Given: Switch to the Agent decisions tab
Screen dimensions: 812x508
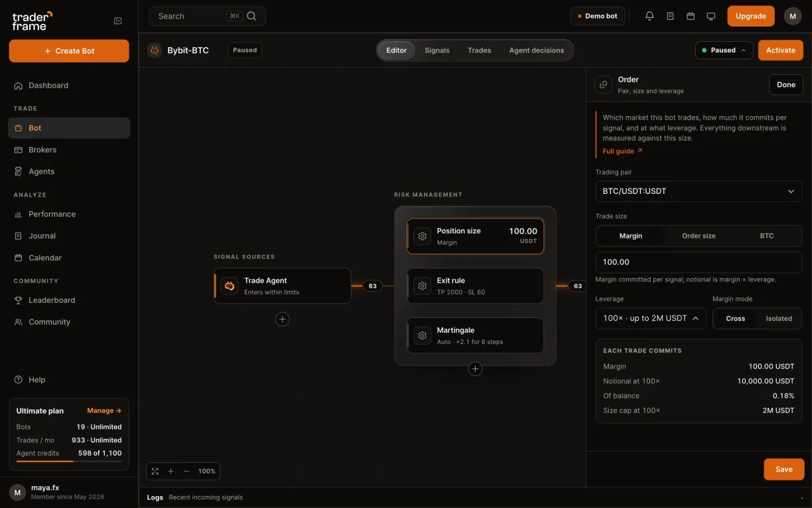Looking at the screenshot, I should click(537, 50).
